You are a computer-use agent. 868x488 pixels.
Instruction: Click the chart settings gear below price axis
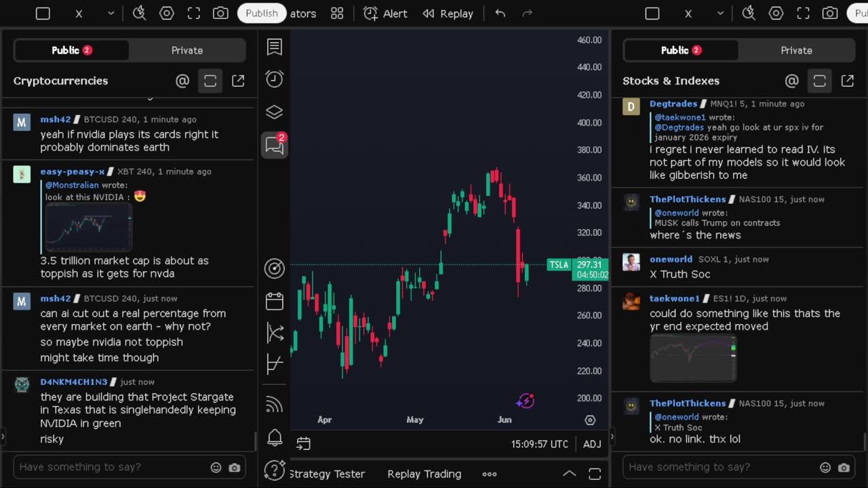(590, 420)
